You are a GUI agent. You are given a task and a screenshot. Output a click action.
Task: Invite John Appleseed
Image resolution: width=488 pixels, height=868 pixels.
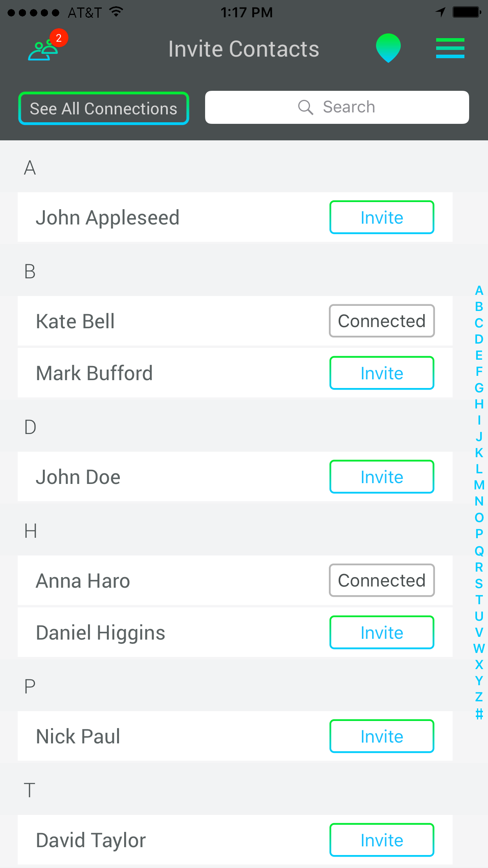[382, 217]
